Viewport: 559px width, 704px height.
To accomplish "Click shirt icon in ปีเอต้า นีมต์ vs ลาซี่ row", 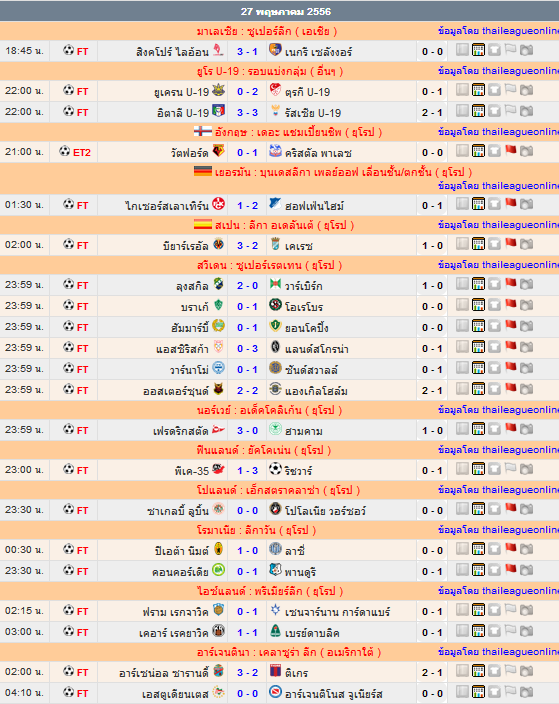I will point(494,549).
